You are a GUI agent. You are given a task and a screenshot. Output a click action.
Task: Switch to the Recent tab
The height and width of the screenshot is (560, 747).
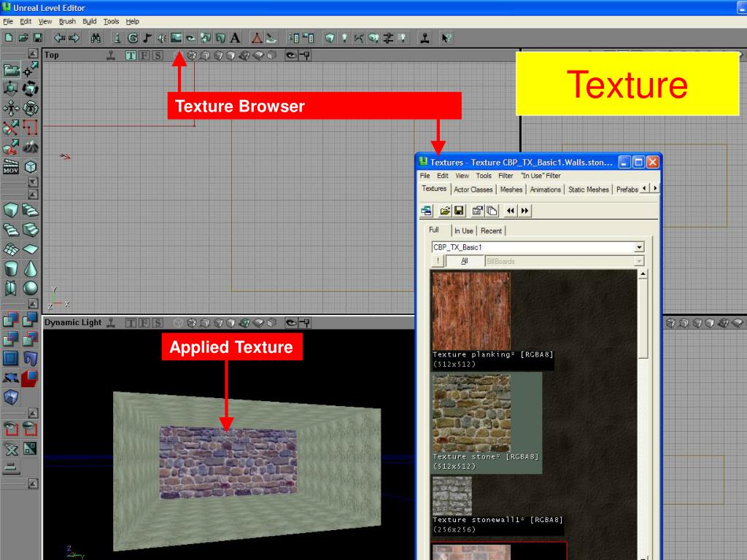click(491, 231)
